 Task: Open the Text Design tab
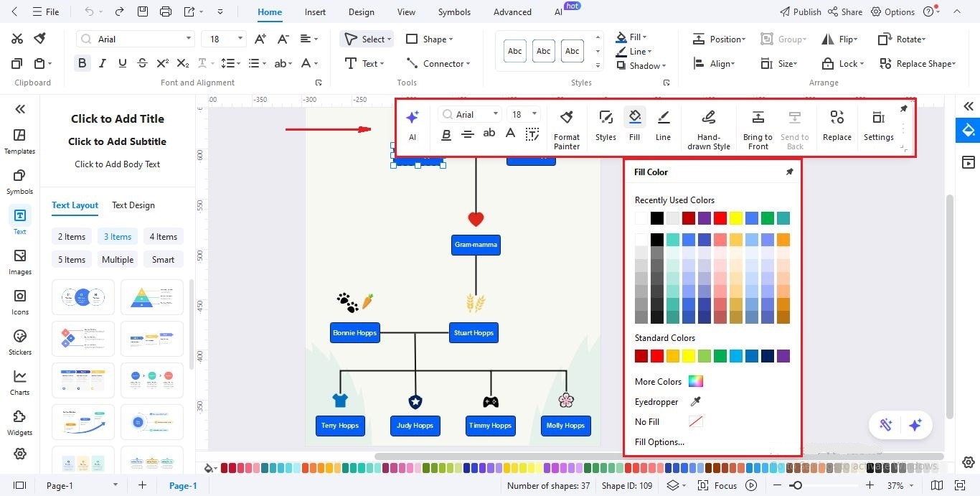click(x=133, y=205)
